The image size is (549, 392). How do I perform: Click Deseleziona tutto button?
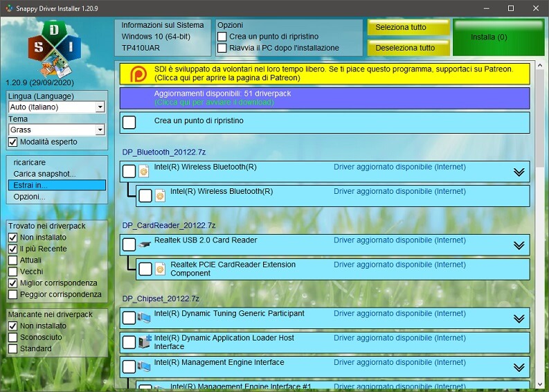[x=408, y=48]
